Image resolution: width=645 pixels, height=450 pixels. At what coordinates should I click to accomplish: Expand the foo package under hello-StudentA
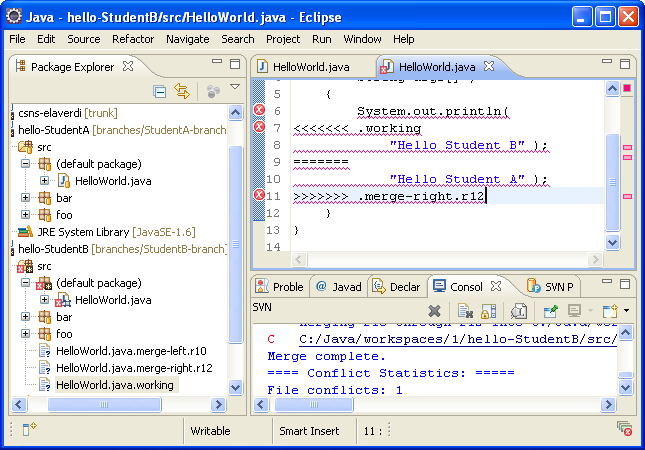coord(26,214)
